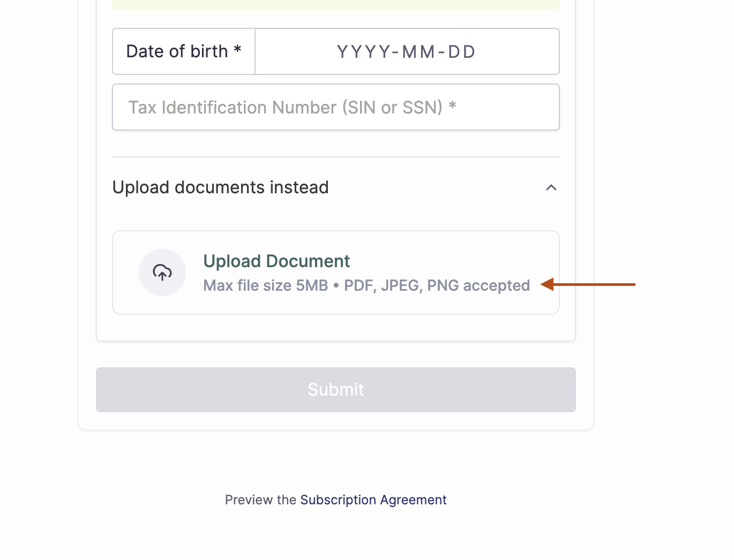
Task: Click the "Max file size 5MB" text
Action: tap(265, 285)
